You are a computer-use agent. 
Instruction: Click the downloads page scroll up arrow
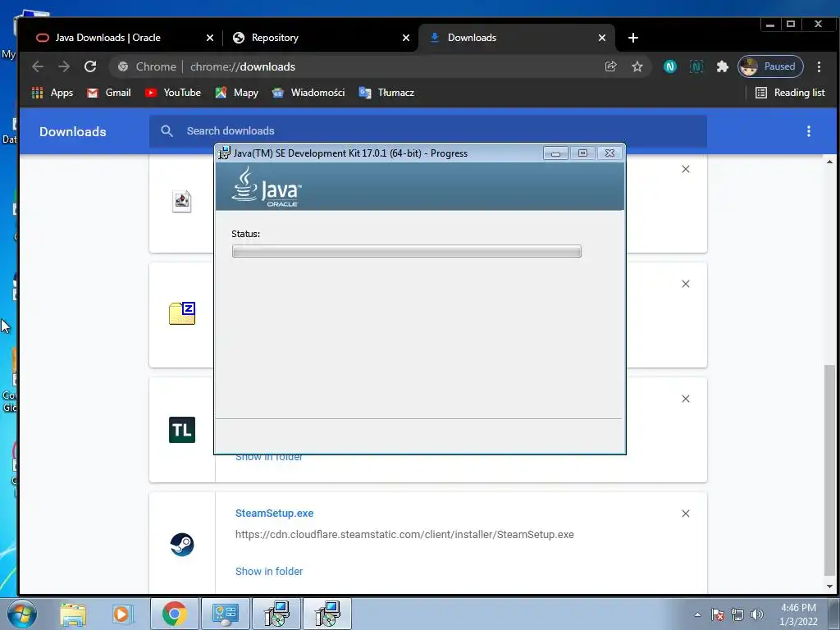tap(830, 162)
